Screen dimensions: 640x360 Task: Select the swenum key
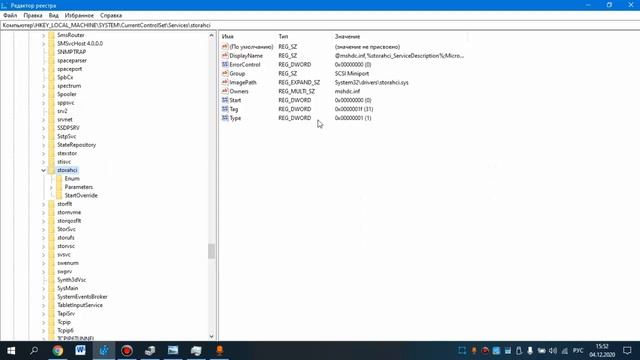(68, 263)
